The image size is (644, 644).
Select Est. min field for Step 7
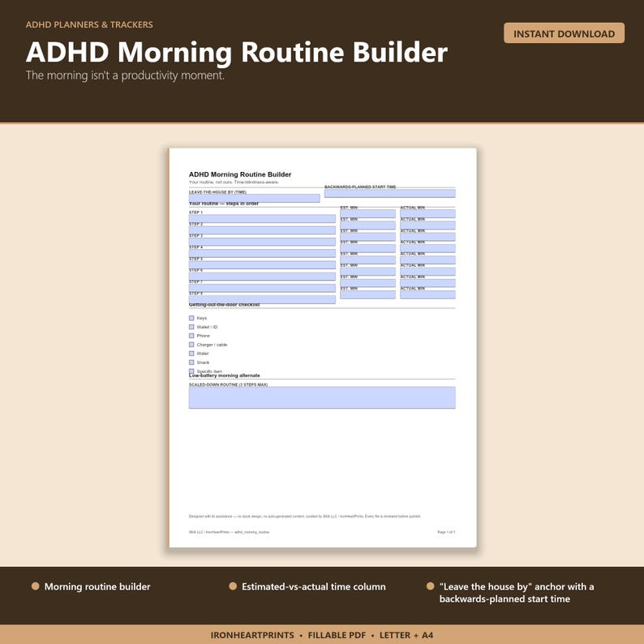pyautogui.click(x=367, y=283)
